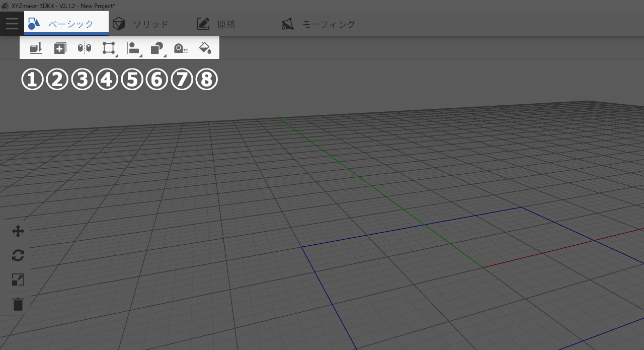644x350 pixels.
Task: Click the XYZmaker app icon in title bar
Action: click(6, 6)
